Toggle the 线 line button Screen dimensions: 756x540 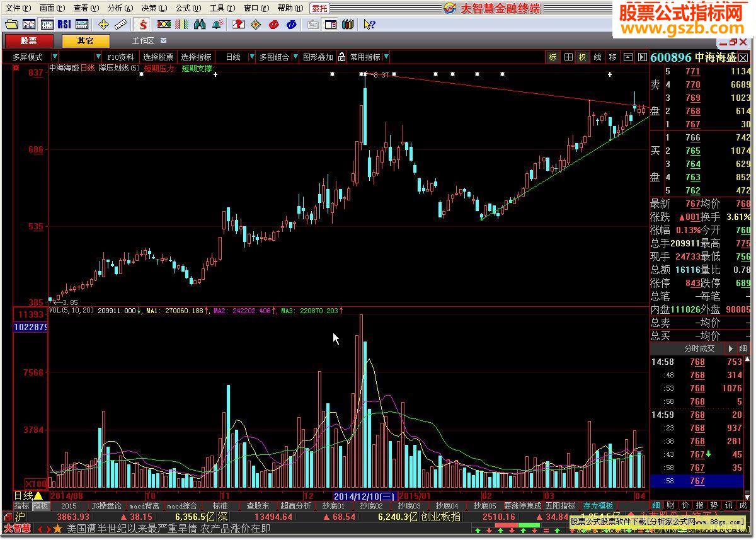[x=597, y=57]
